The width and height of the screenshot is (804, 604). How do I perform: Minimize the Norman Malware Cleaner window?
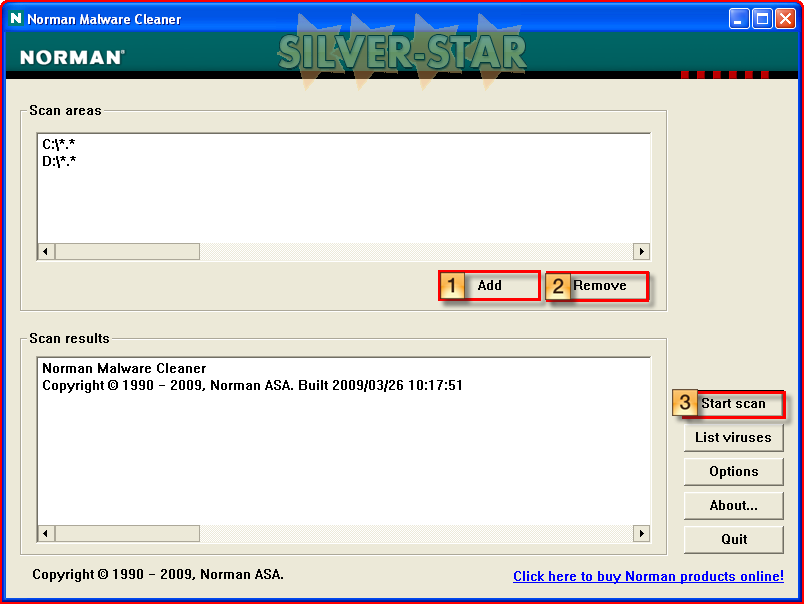[739, 18]
